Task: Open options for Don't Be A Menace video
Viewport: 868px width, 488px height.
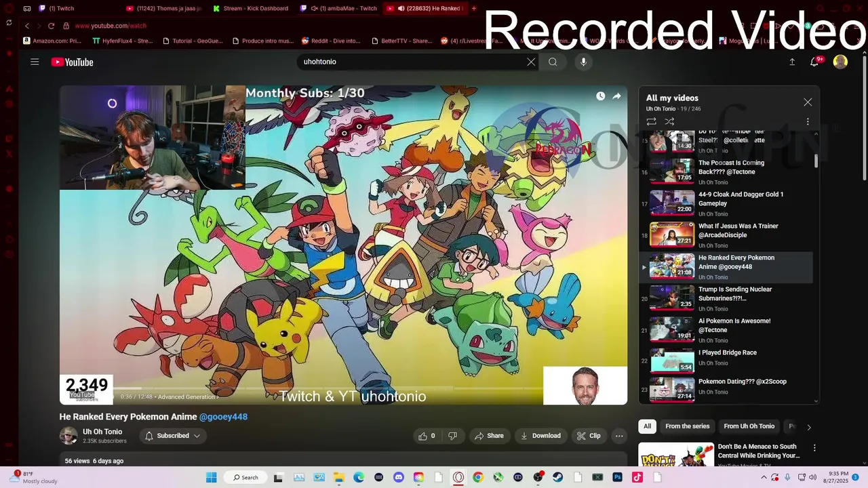Action: coord(814,448)
